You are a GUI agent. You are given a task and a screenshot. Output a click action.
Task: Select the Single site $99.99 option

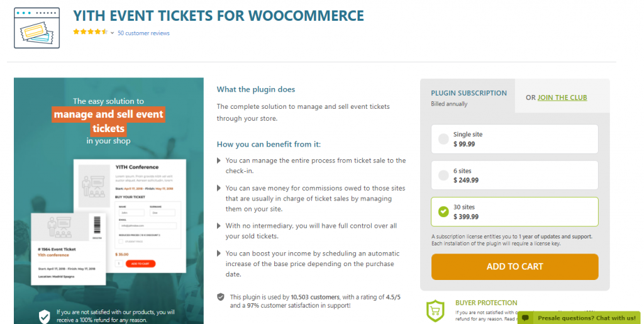[x=514, y=139]
